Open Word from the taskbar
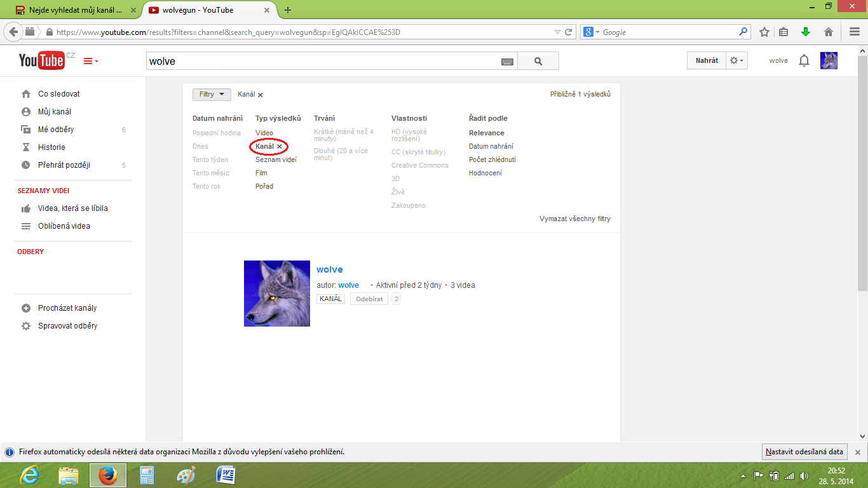868x488 pixels. coord(226,475)
